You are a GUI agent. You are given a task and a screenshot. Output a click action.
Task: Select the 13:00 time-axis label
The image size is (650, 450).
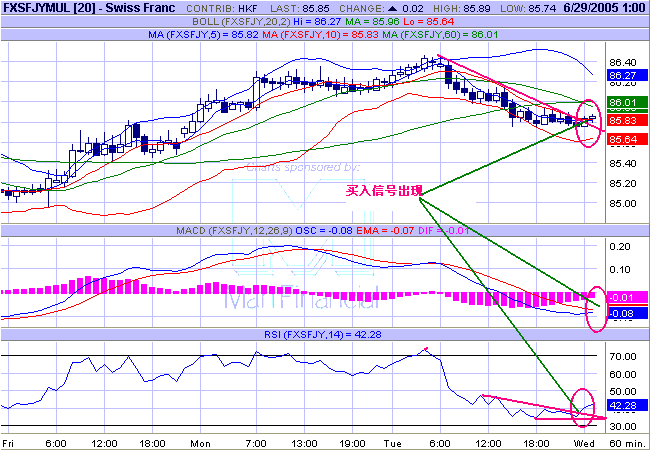tap(304, 443)
